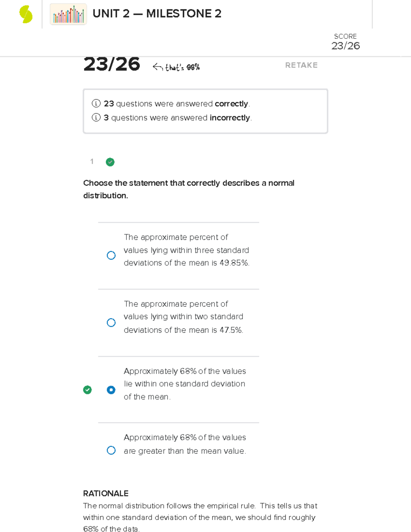
Task: Click the SCORE 23/26 indicator in the header
Action: click(346, 41)
